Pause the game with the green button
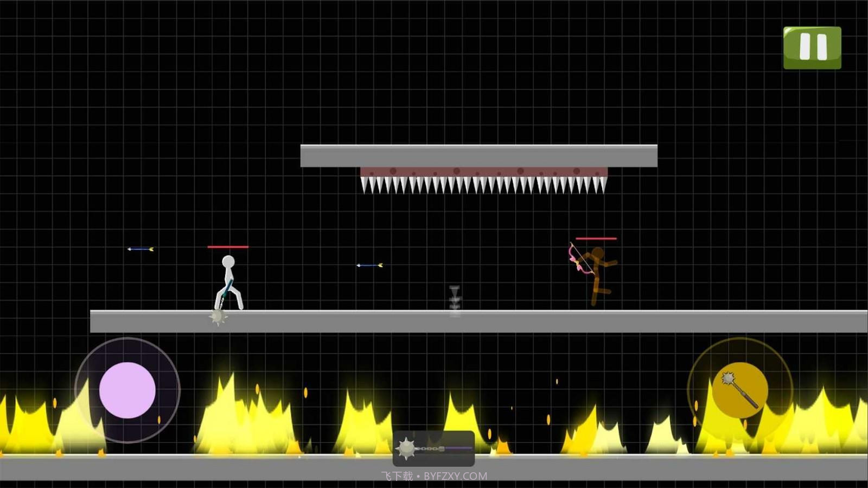The image size is (868, 488). tap(812, 48)
